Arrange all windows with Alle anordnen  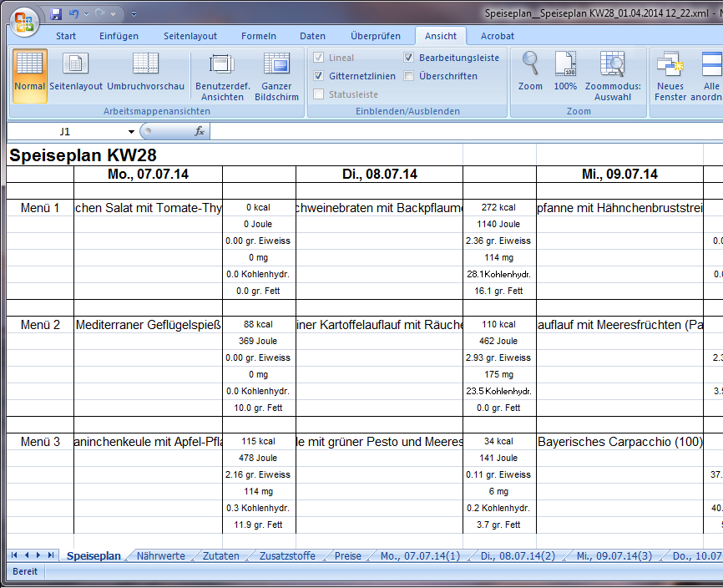[708, 76]
